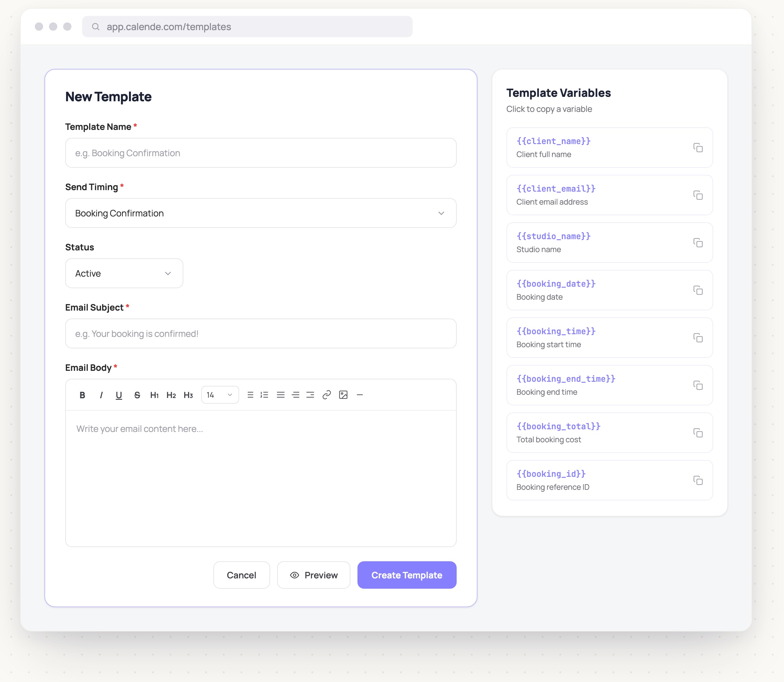Copy the {{client_email}} variable
The image size is (784, 682).
tap(698, 195)
